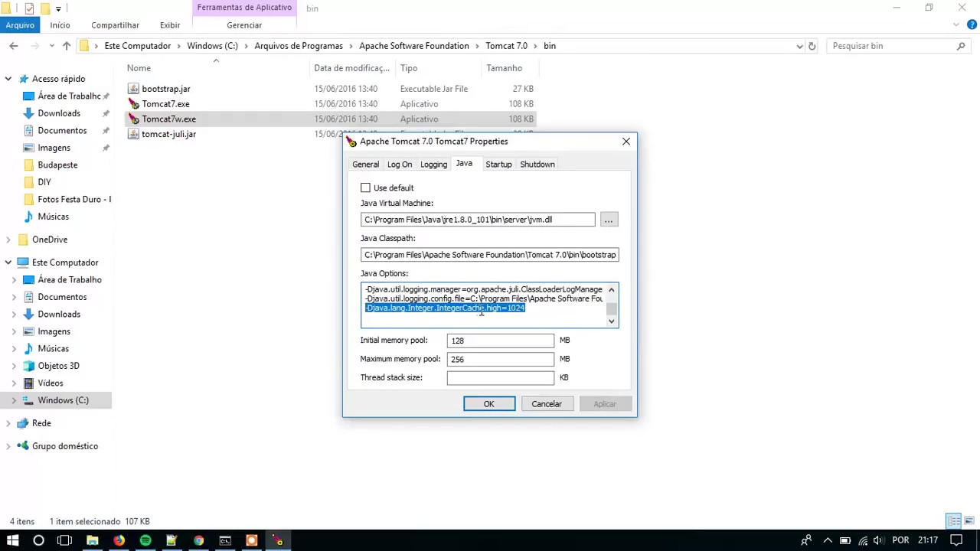Open the Exibir ribbon tab
The width and height of the screenshot is (980, 551).
(170, 25)
